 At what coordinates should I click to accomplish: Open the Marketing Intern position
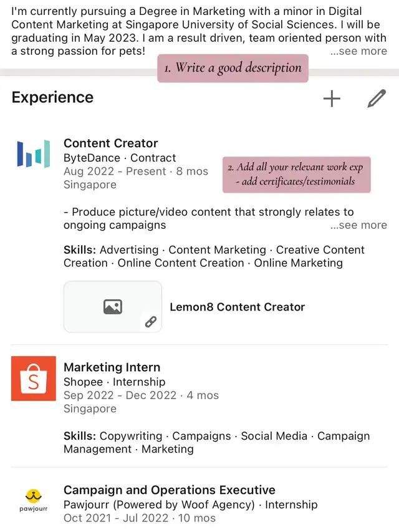(112, 367)
